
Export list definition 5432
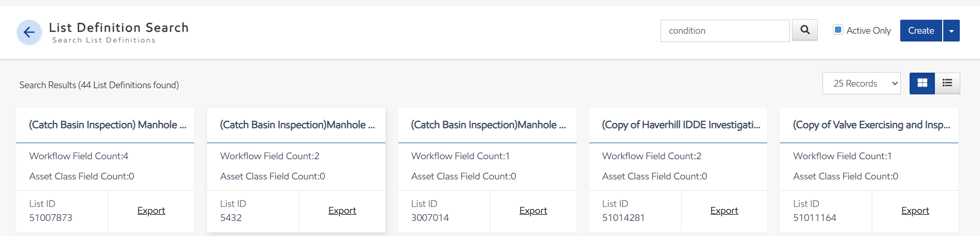coord(342,211)
